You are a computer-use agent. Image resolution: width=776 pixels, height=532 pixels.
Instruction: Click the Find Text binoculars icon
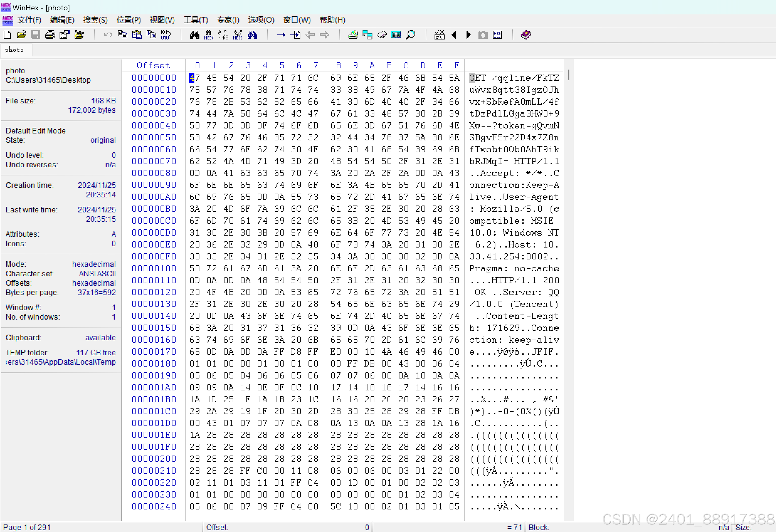pos(194,35)
